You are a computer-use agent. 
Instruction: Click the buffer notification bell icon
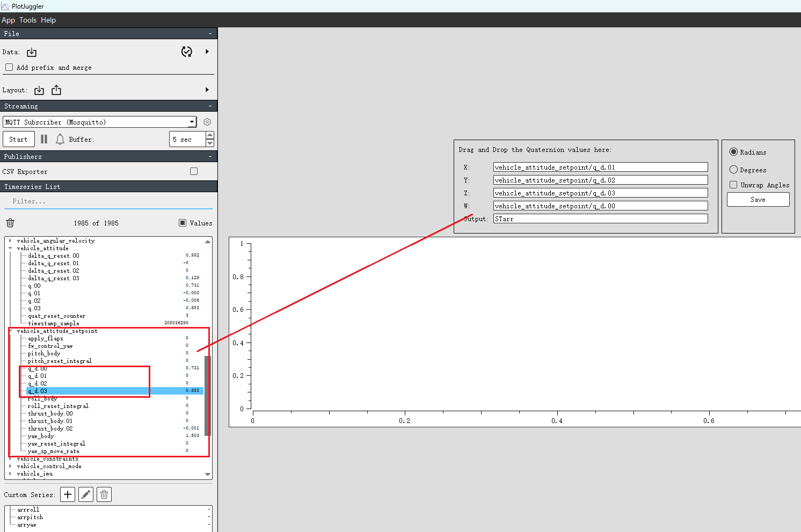tap(60, 139)
